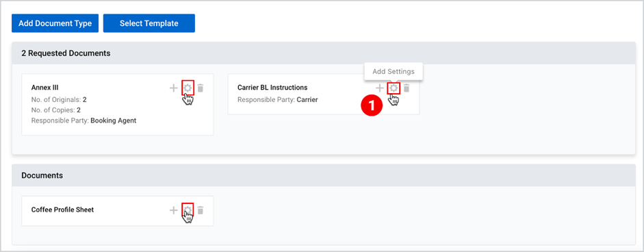The image size is (644, 252).
Task: Click plus icon on Carrier BL Instructions
Action: (380, 88)
